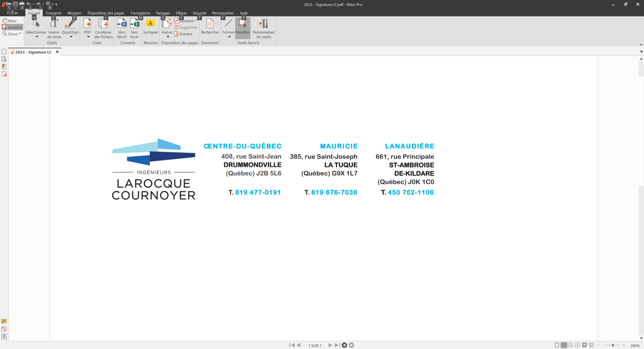Click the zoom slider in status bar
Viewport: 644px width, 349px height.
click(612, 345)
